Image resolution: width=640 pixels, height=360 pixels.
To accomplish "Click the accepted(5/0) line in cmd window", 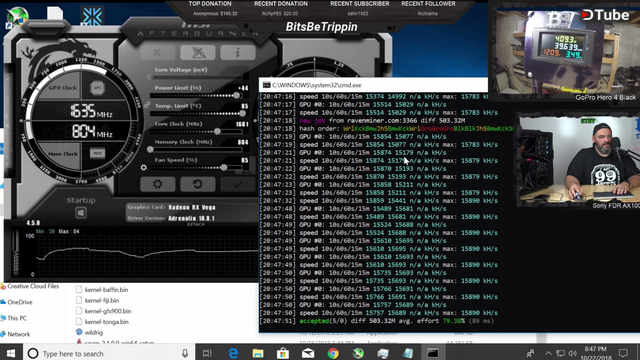I will coord(376,321).
